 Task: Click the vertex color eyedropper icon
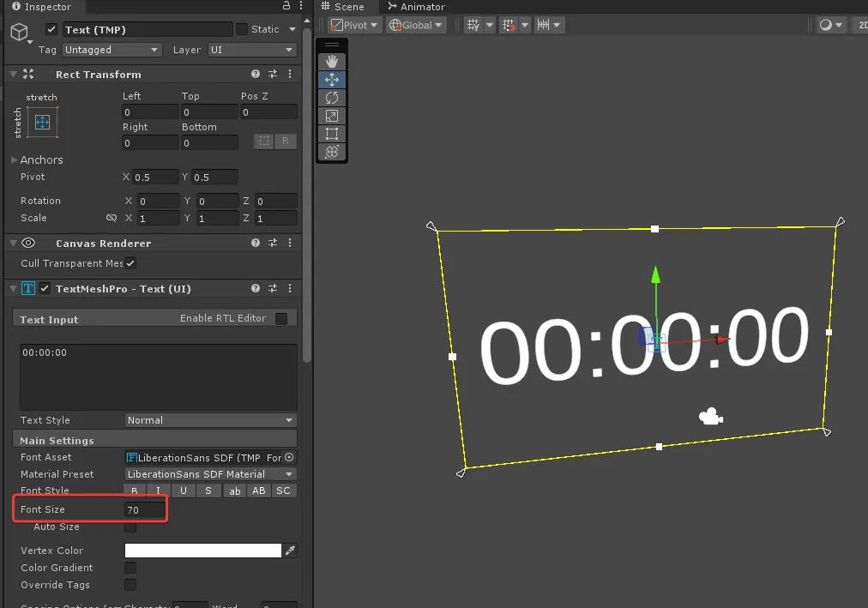tap(290, 551)
